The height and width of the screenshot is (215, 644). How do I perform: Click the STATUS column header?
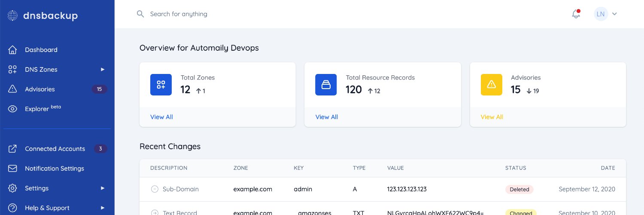[x=516, y=168]
